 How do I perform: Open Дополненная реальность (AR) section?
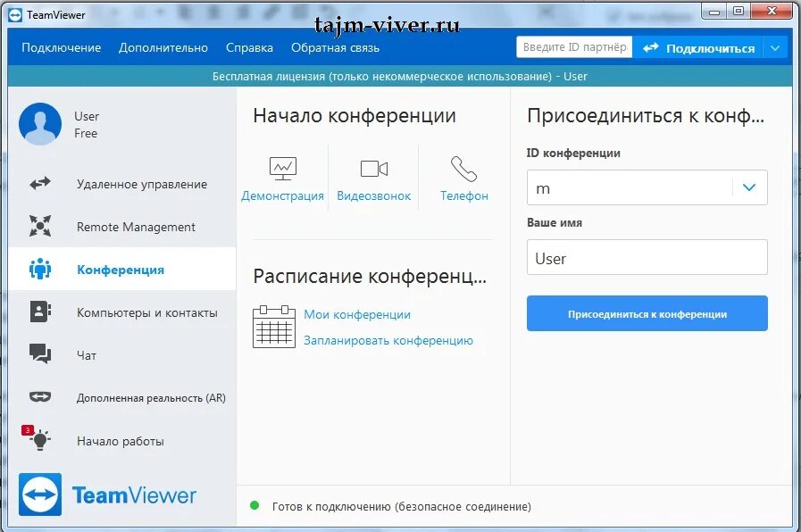(x=122, y=398)
